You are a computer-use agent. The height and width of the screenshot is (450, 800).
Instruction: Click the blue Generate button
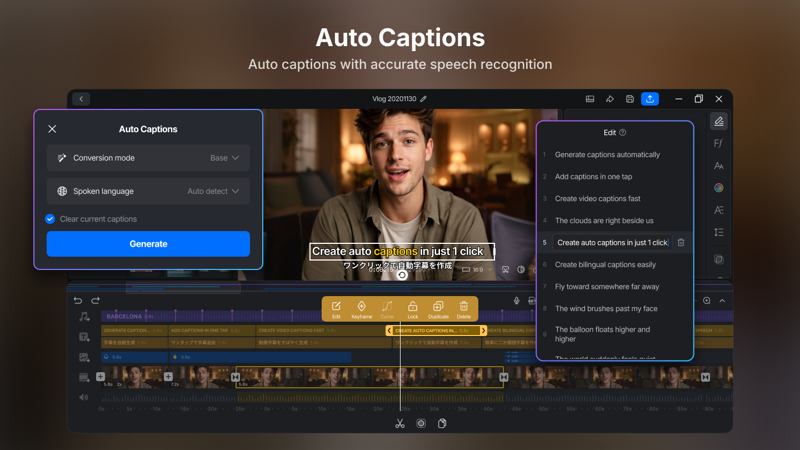click(148, 244)
